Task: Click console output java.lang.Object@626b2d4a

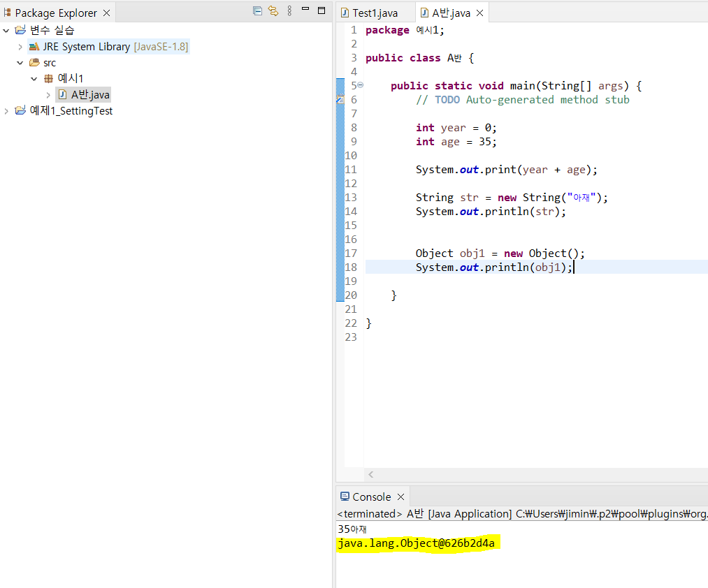Action: point(416,543)
